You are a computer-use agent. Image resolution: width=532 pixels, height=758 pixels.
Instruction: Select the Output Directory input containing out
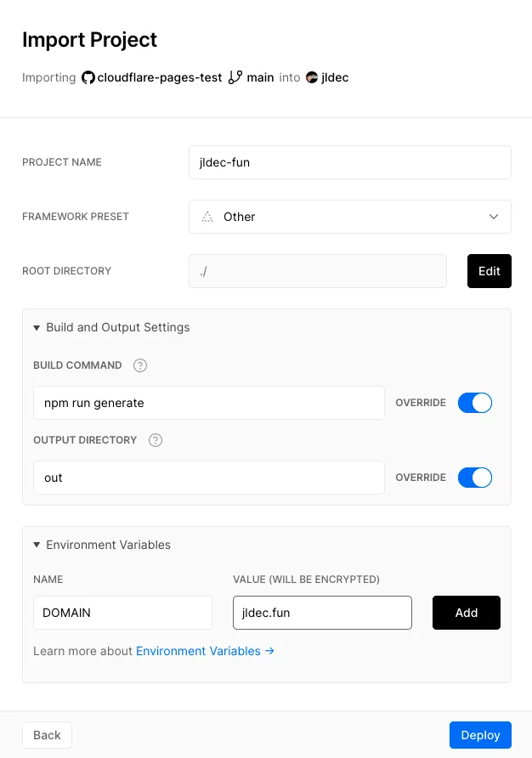tap(208, 478)
